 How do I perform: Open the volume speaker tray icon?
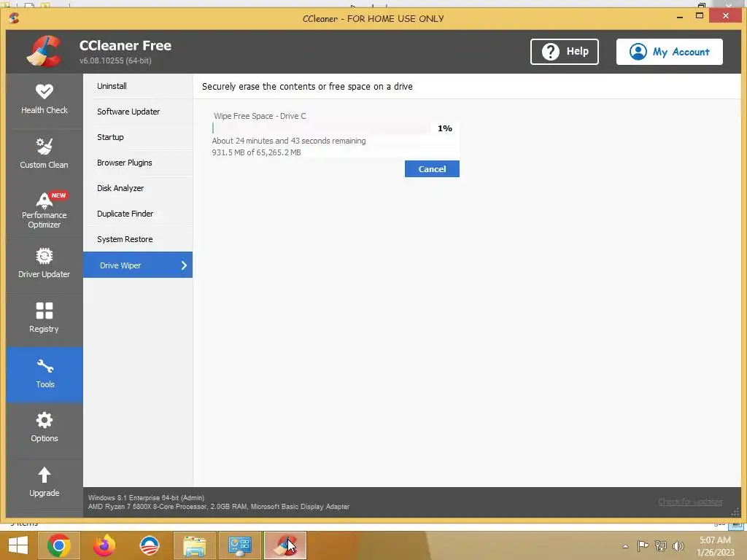(x=678, y=545)
